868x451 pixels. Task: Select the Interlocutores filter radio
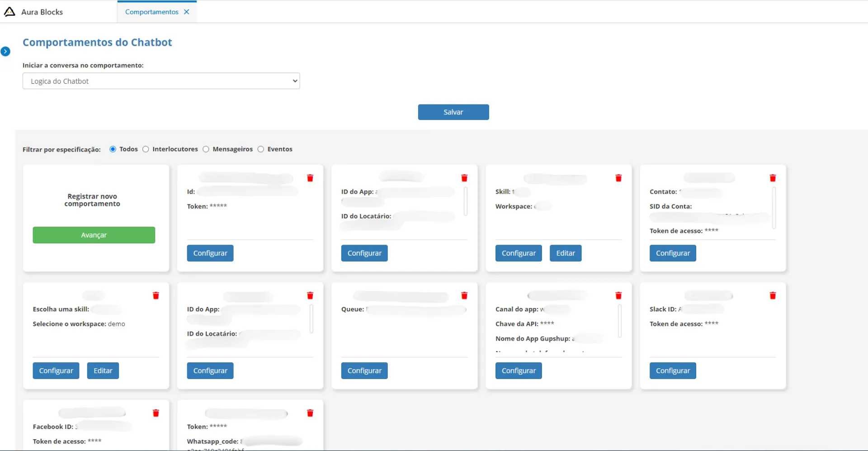click(146, 149)
